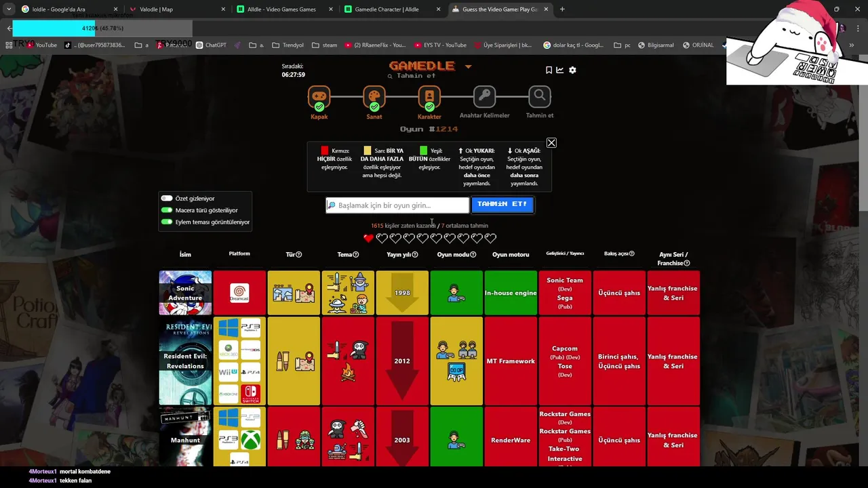
Task: Click the RenderWare engine cell
Action: click(511, 436)
